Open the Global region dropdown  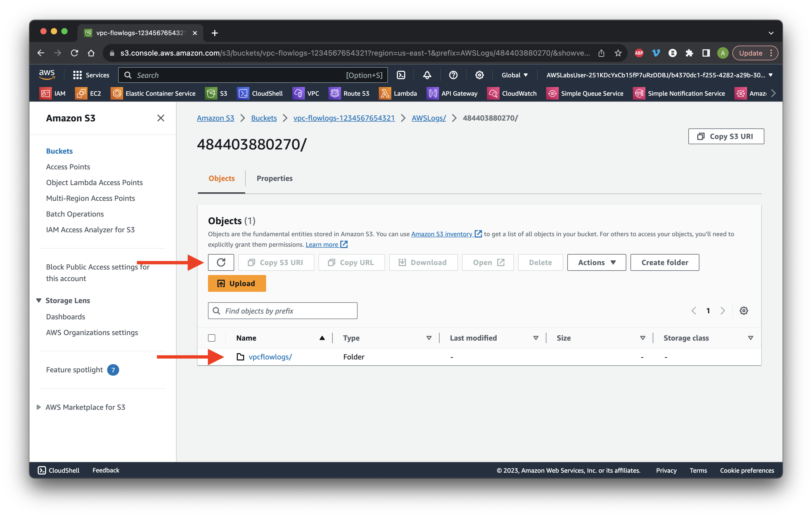point(515,75)
